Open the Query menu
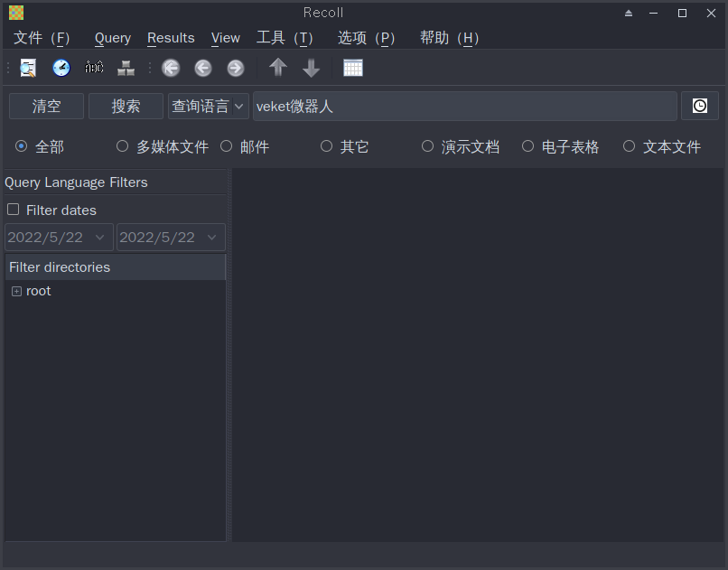 (x=113, y=38)
